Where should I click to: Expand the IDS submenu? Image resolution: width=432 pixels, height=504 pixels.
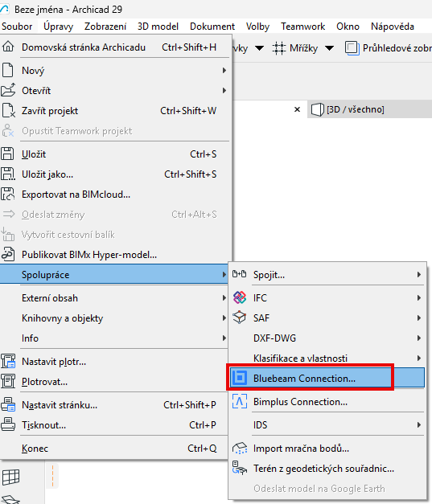(419, 425)
